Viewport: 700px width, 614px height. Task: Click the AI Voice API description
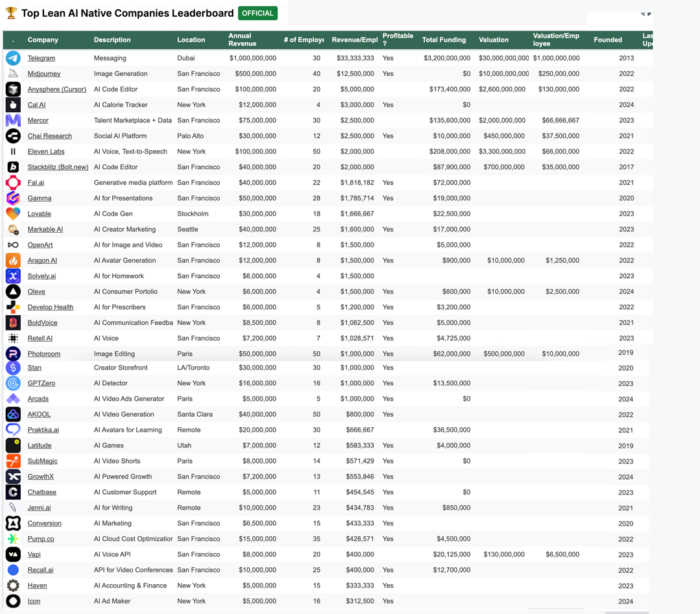point(112,554)
